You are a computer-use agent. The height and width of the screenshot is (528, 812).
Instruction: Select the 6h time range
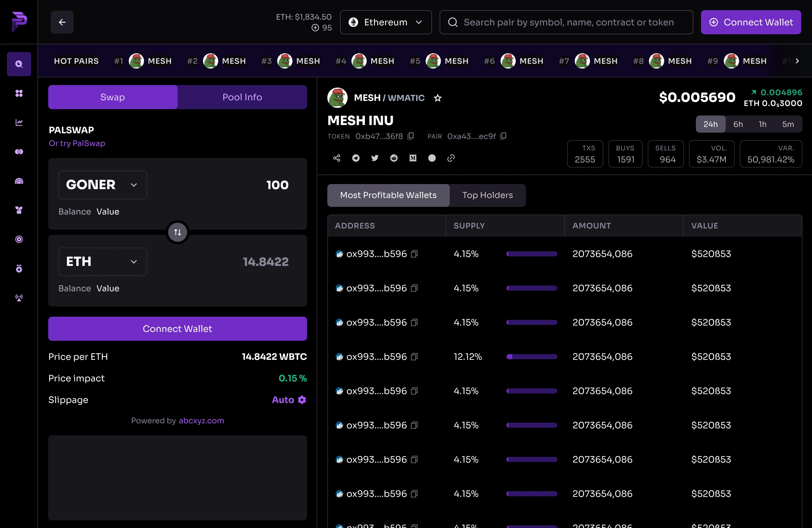pyautogui.click(x=738, y=124)
